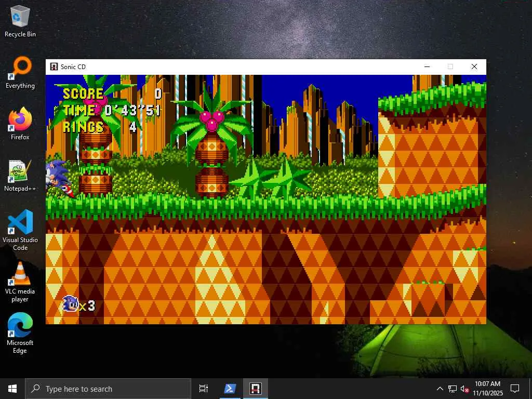The width and height of the screenshot is (532, 399).
Task: Select the Microsoft Edge desktop shortcut
Action: click(x=20, y=333)
